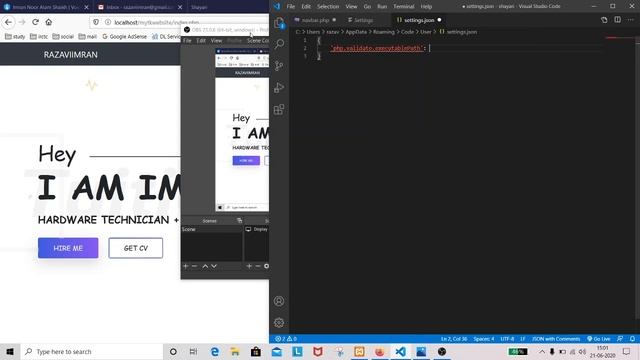Screen dimensions: 640x360
Task: Click RAZAVIIMRAN site brand link
Action: [x=71, y=55]
